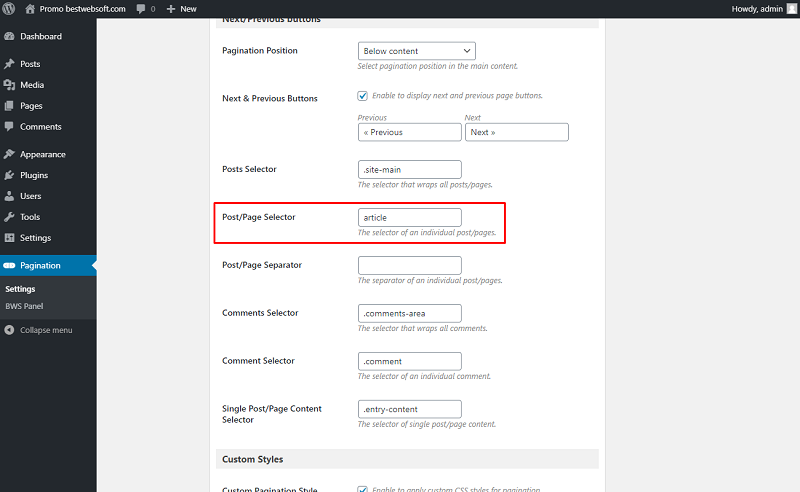Click the Pages icon in sidebar
This screenshot has height=492, width=800.
9,106
